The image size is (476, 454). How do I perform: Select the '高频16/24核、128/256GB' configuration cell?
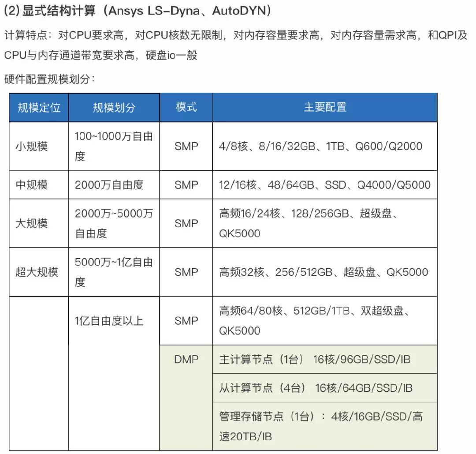(x=325, y=223)
